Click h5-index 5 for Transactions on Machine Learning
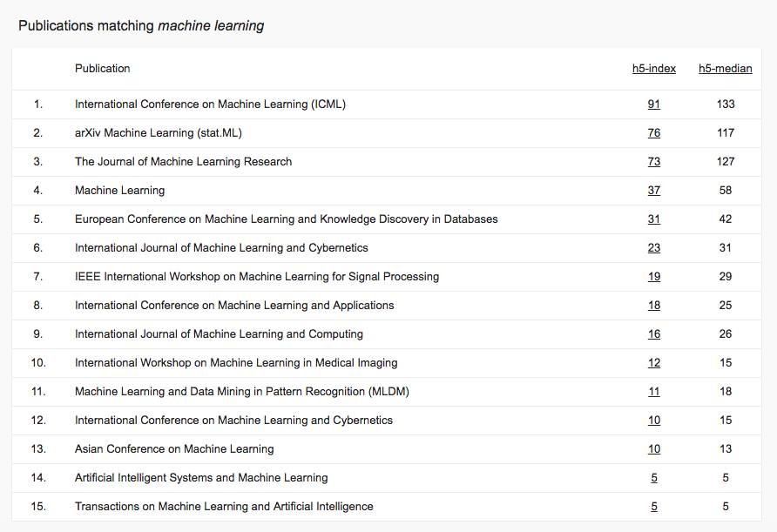Screen dimensions: 777x532 click(653, 507)
